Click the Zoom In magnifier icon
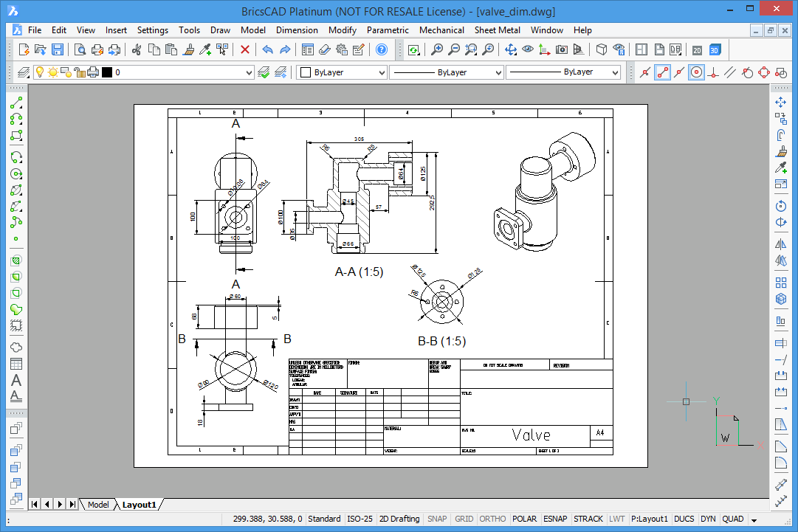The image size is (798, 532). pyautogui.click(x=437, y=49)
